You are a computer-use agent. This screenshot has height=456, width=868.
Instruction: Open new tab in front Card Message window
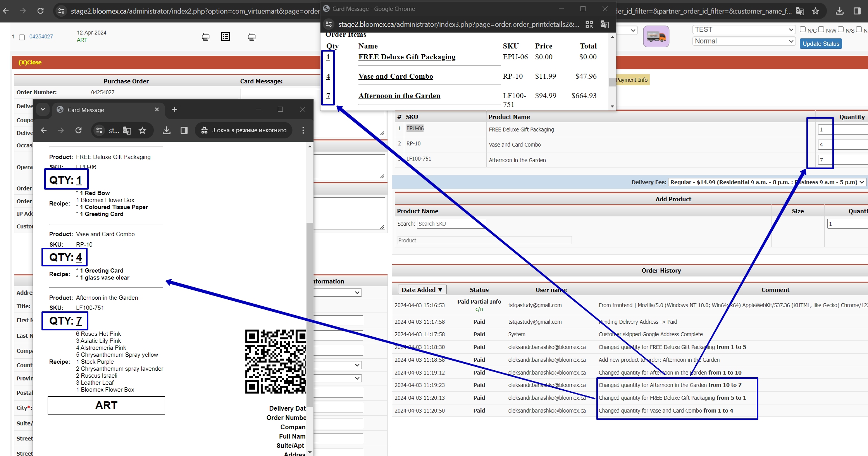pos(174,110)
